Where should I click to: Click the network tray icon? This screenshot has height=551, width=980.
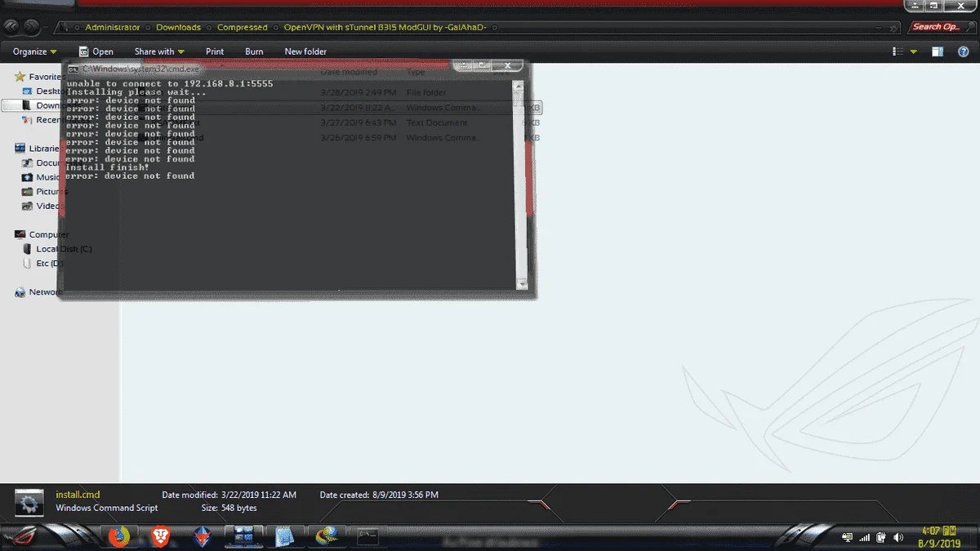click(847, 538)
